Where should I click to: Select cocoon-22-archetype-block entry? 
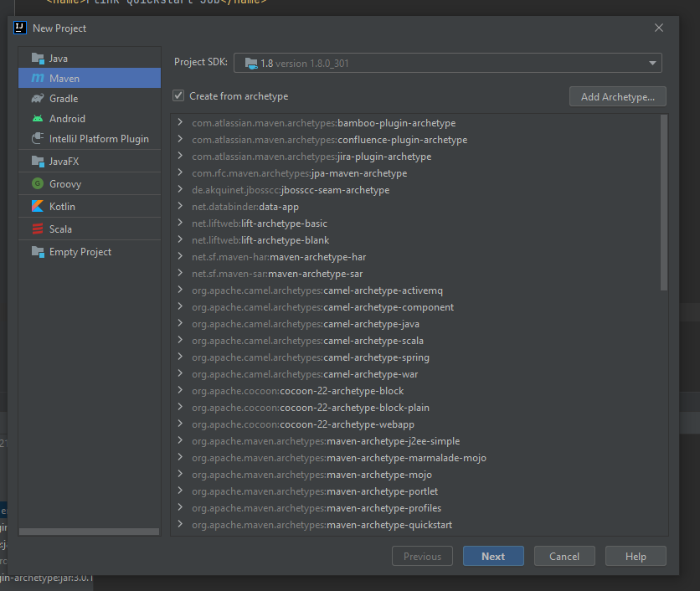(298, 391)
